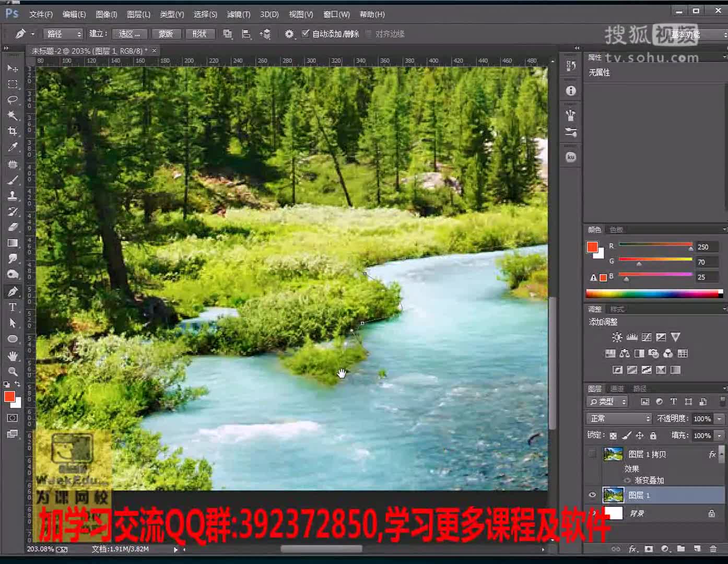Select the Horizontal Type tool
Viewport: 728px width, 564px height.
(13, 308)
